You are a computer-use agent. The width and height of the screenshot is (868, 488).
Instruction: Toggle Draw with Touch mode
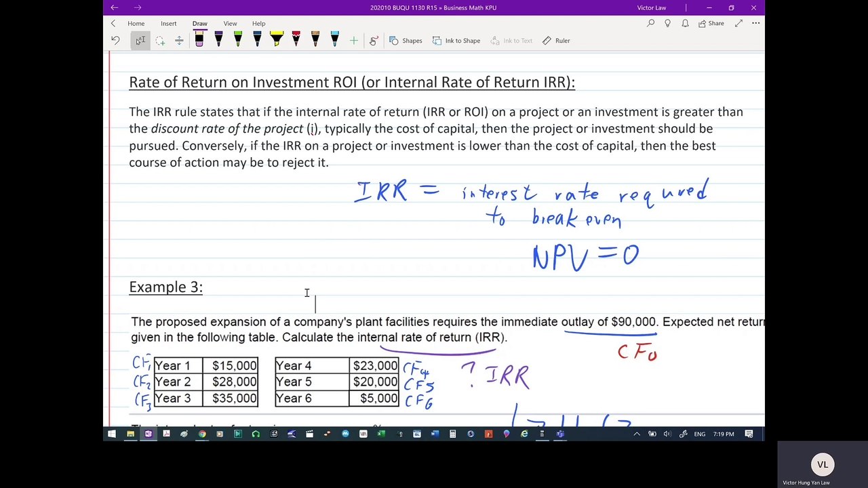point(374,41)
